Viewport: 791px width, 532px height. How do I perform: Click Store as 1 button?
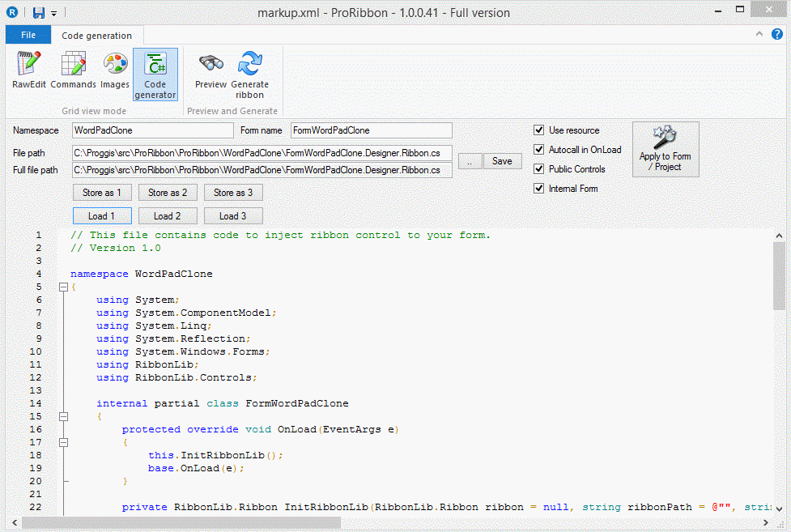click(x=102, y=192)
